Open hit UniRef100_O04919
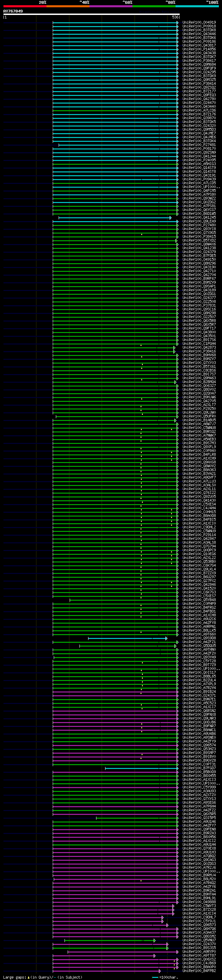The height and width of the screenshot is (980, 222). coord(199,23)
